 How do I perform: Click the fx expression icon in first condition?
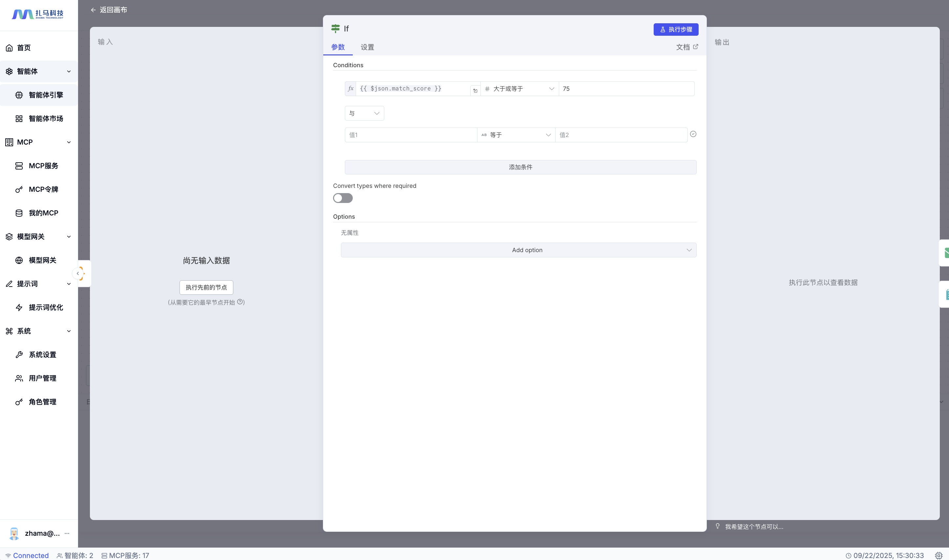[350, 88]
